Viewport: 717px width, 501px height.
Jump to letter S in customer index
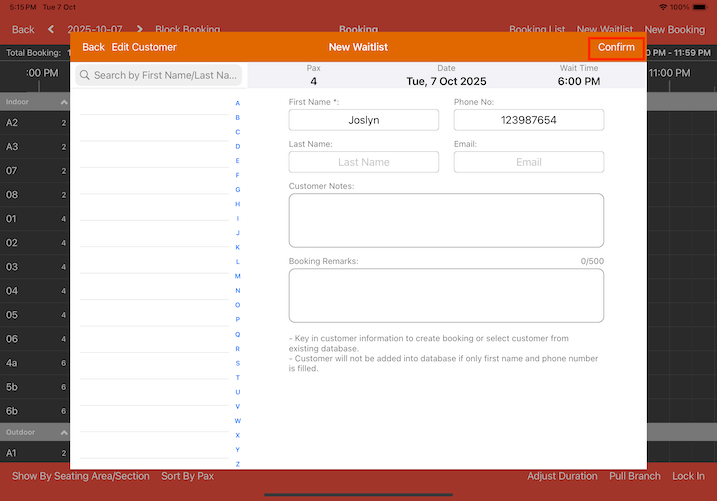pyautogui.click(x=237, y=363)
